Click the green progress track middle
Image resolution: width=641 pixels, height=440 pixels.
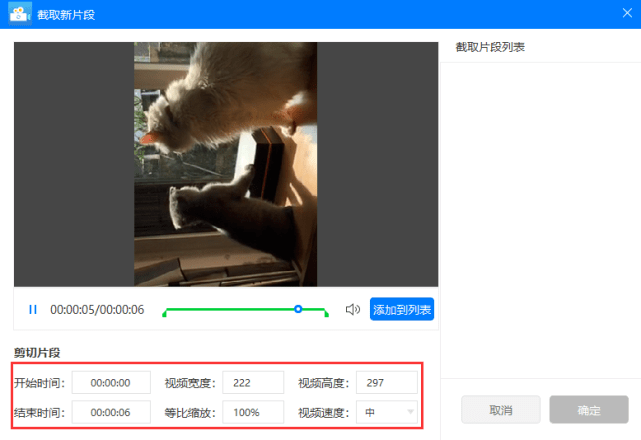click(x=245, y=310)
